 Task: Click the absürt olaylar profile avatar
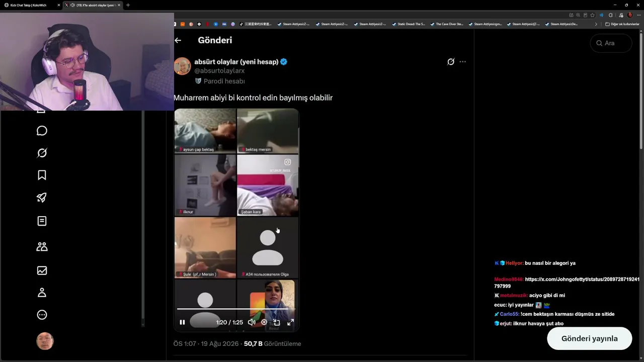[182, 66]
